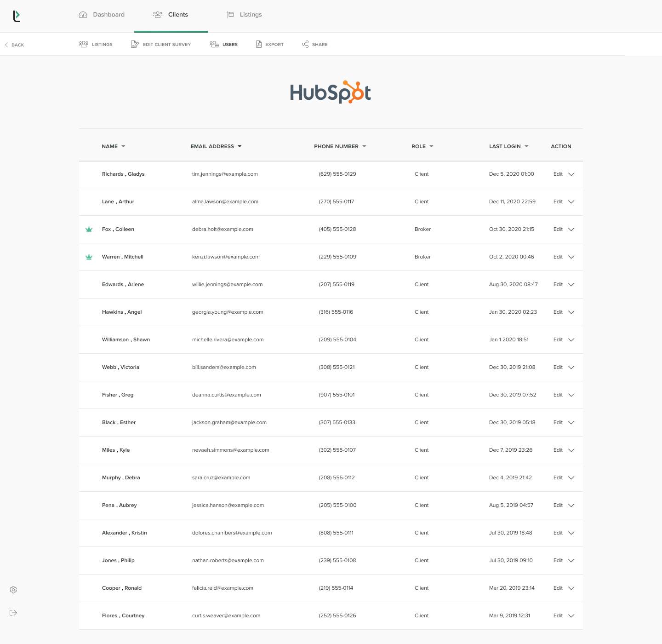Click the Broker role of Warren, Mitchell

coord(422,257)
